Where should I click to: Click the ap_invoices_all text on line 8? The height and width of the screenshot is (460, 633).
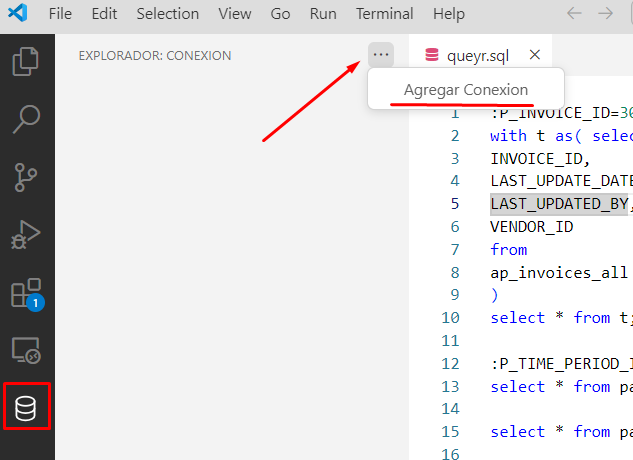click(559, 273)
